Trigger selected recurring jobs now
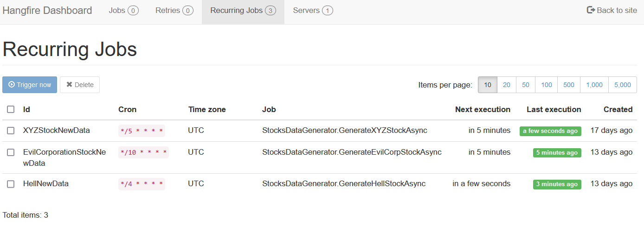This screenshot has height=226, width=644. pos(30,85)
